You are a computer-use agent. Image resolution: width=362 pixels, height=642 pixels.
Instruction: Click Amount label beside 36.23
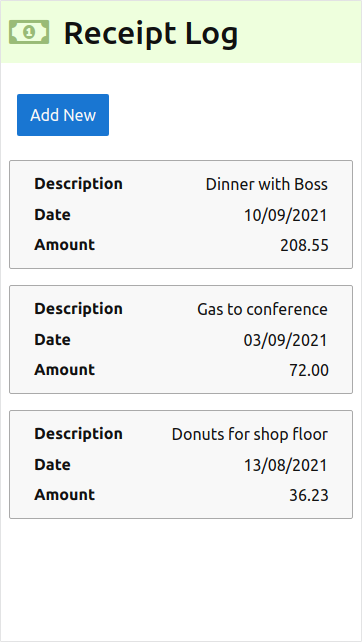pyautogui.click(x=65, y=495)
